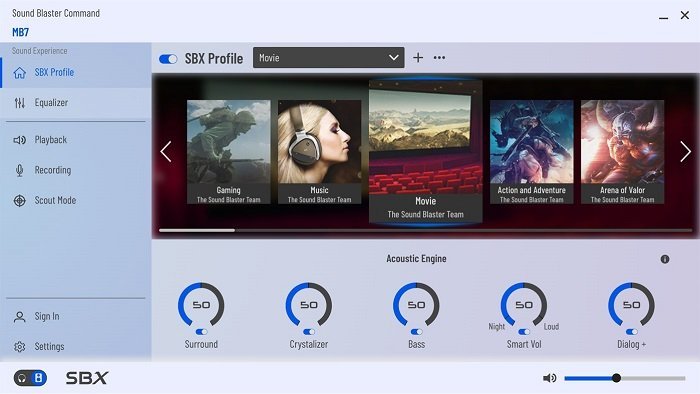Open the three-dot more options menu
The height and width of the screenshot is (394, 700).
click(x=439, y=58)
